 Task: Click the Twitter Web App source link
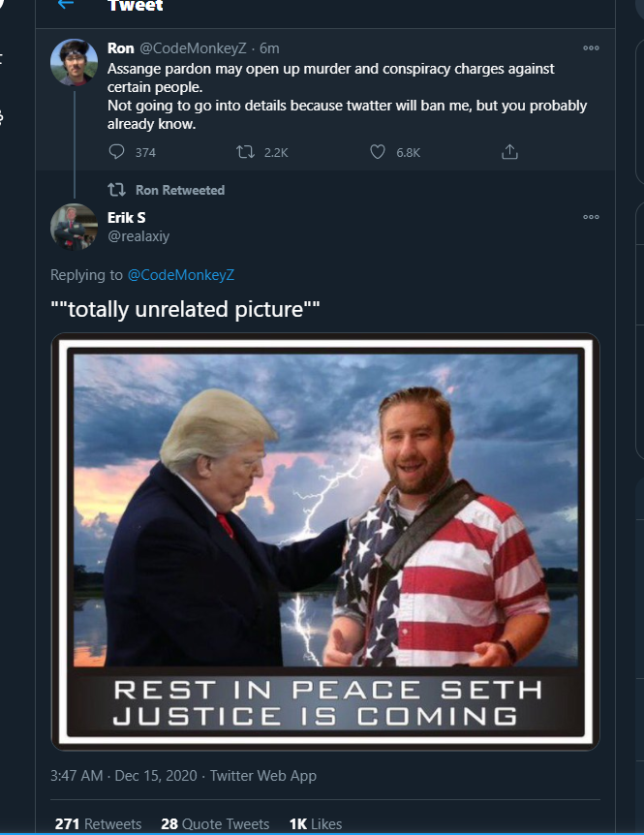click(x=262, y=775)
